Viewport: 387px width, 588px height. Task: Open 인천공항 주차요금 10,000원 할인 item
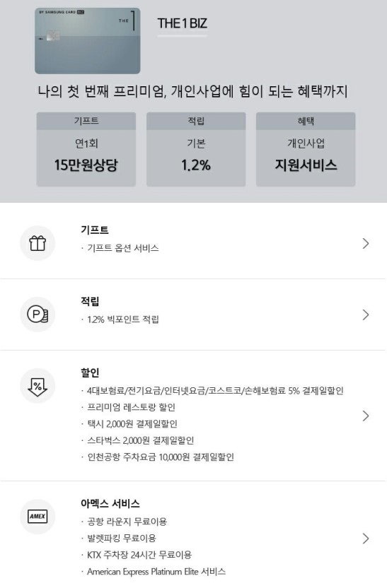pos(161,457)
